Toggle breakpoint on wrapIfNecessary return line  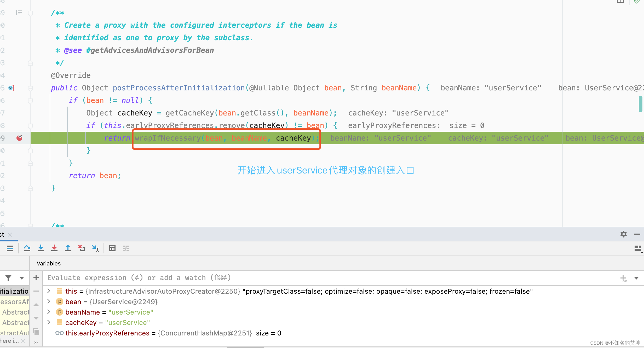[x=20, y=138]
